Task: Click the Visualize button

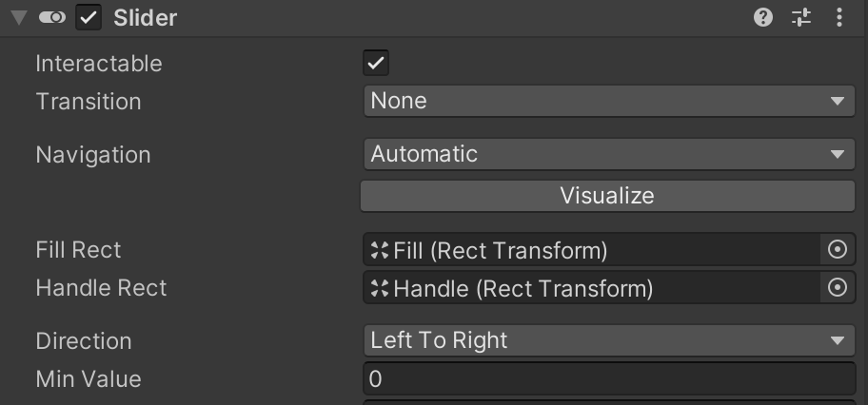Action: (608, 196)
